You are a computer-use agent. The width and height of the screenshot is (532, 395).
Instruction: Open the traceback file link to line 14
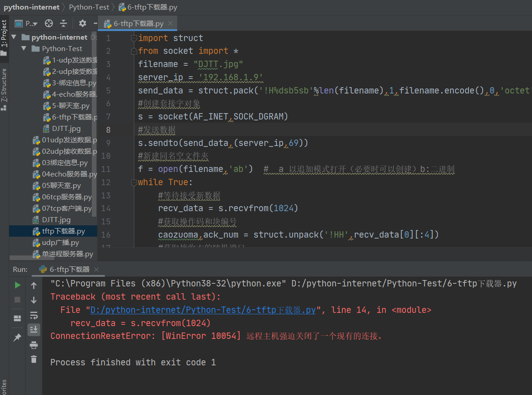pos(203,310)
